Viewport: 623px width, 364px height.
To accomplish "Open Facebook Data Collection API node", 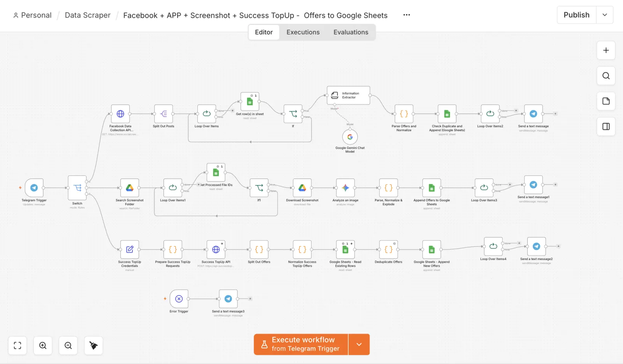I will tap(120, 114).
